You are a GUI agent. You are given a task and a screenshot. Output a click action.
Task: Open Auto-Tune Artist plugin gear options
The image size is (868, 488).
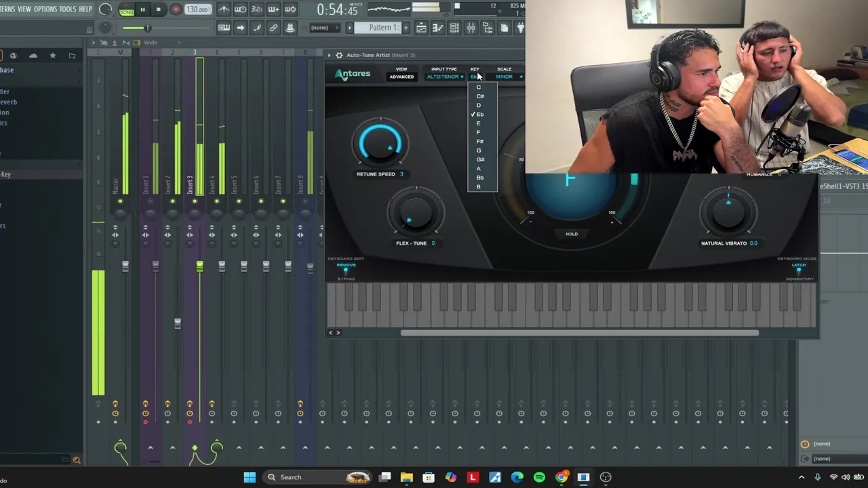click(x=339, y=55)
